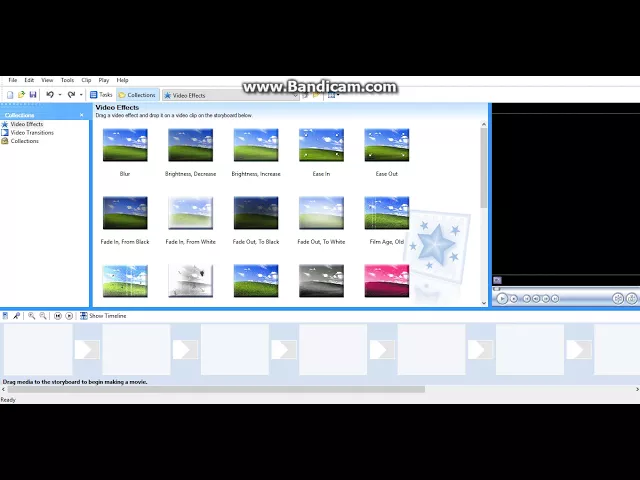Click the monitor Forward button
The width and height of the screenshot is (640, 480).
click(555, 299)
